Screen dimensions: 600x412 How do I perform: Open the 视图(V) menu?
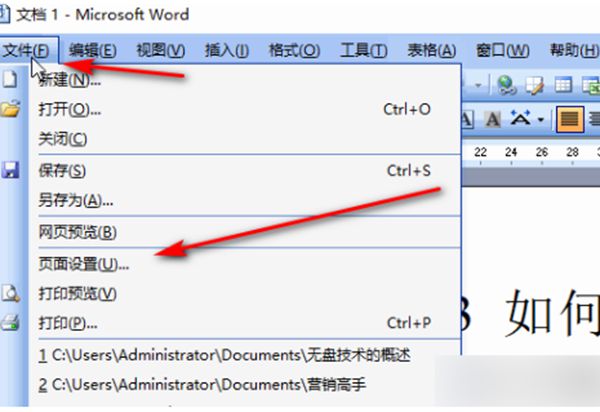pyautogui.click(x=161, y=50)
